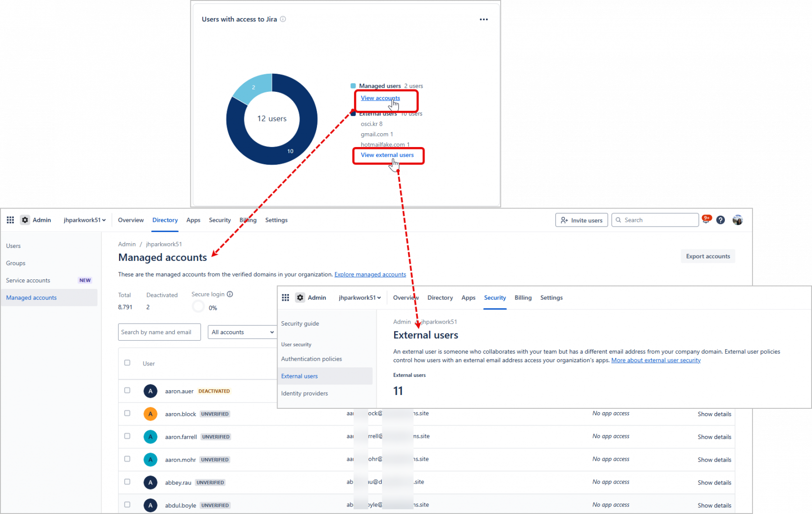Open app switcher grid in Managed accounts window

point(10,220)
